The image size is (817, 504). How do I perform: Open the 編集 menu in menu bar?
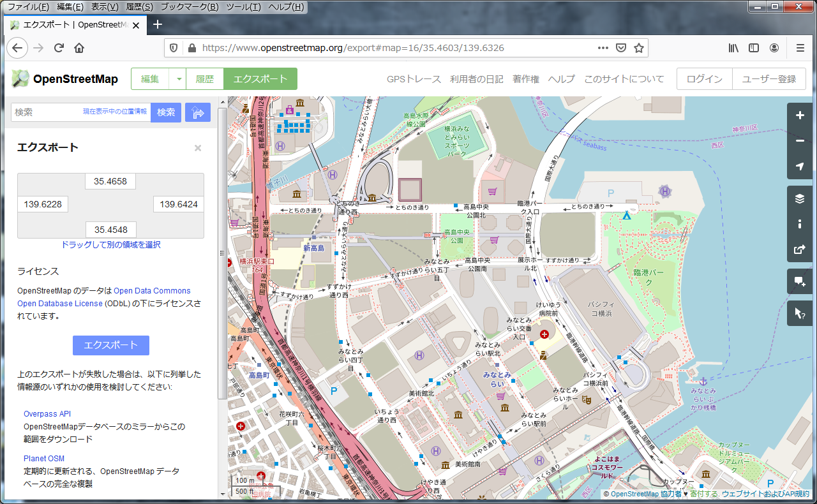(x=70, y=7)
